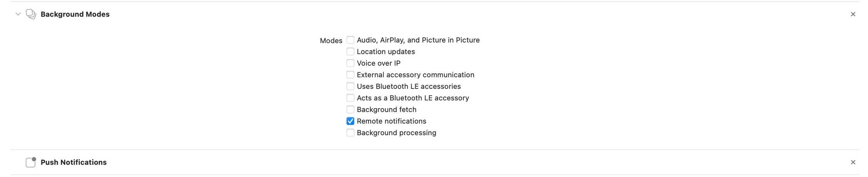This screenshot has width=868, height=177.
Task: Turn on Background fetch mode
Action: 350,110
